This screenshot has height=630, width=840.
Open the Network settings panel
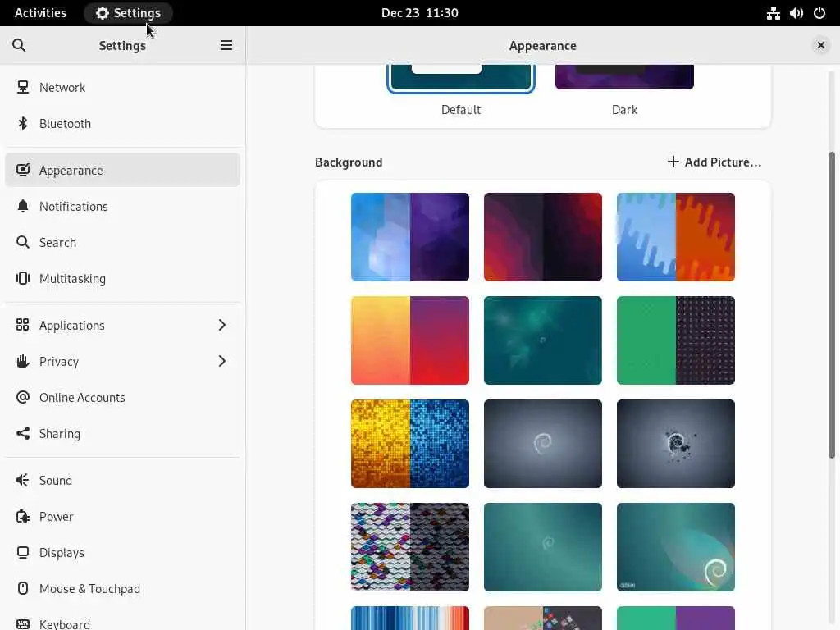[x=123, y=87]
